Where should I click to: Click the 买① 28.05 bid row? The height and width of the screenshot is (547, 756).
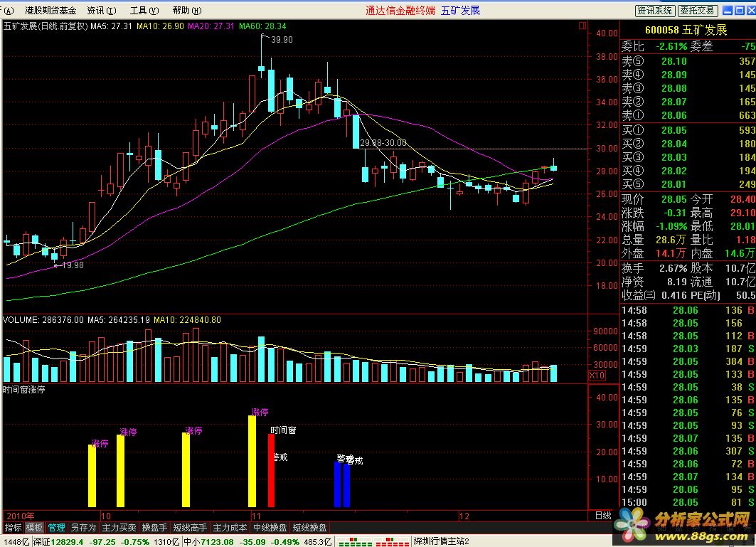pyautogui.click(x=688, y=130)
